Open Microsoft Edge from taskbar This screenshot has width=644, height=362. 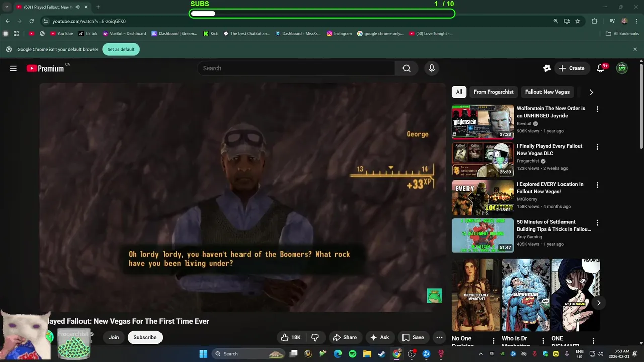coord(338,354)
